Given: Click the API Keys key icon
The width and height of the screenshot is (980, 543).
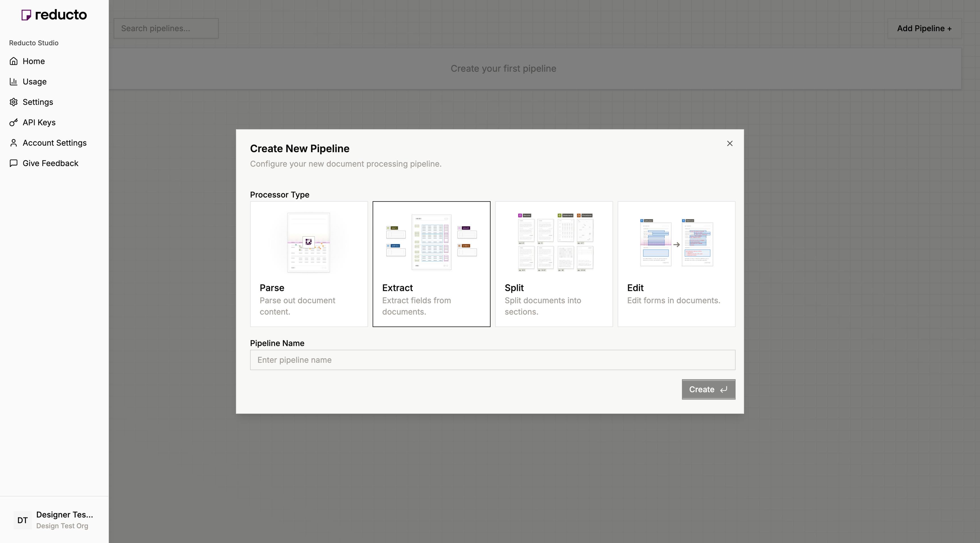Looking at the screenshot, I should (x=14, y=122).
